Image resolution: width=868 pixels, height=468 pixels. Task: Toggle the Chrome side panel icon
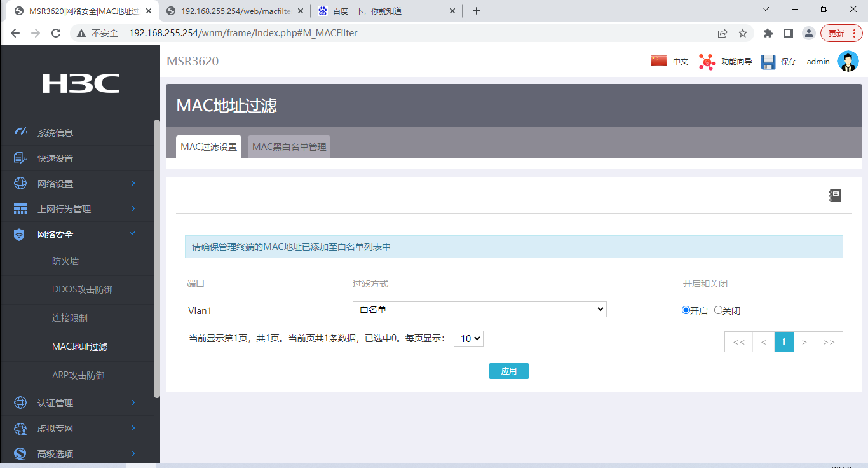coord(789,33)
